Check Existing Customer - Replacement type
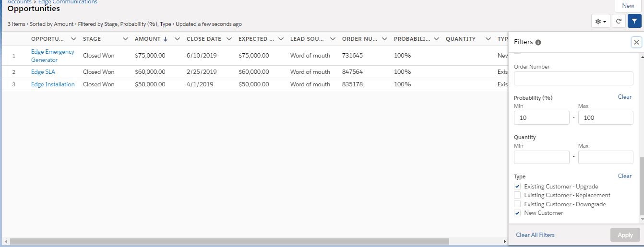 (x=517, y=195)
